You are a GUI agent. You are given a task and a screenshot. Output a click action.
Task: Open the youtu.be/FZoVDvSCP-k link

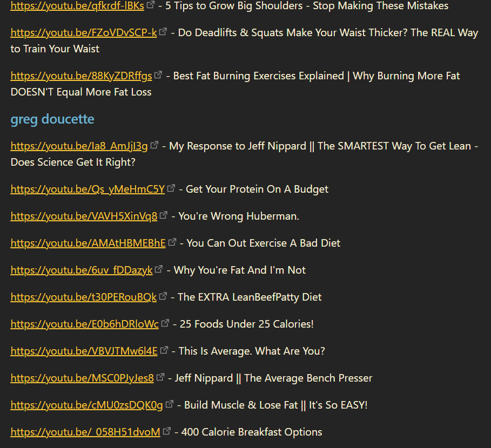click(84, 32)
